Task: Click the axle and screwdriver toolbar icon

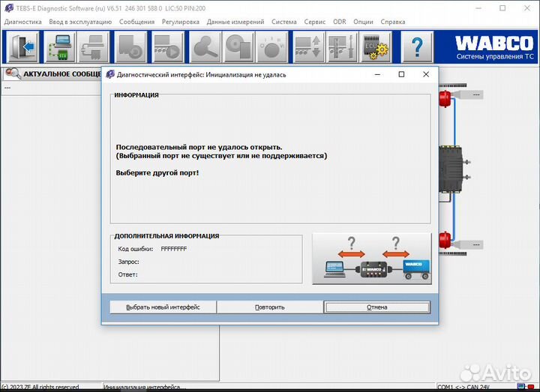Action: tap(342, 46)
